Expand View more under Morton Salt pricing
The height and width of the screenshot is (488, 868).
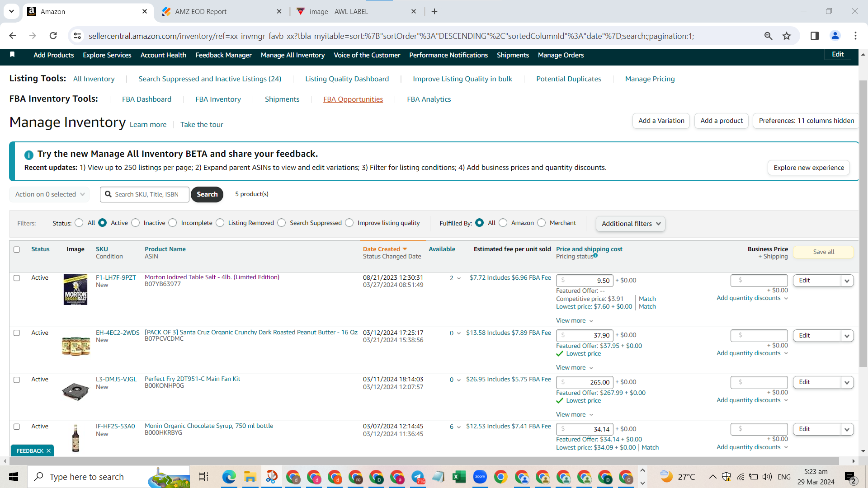pyautogui.click(x=575, y=321)
